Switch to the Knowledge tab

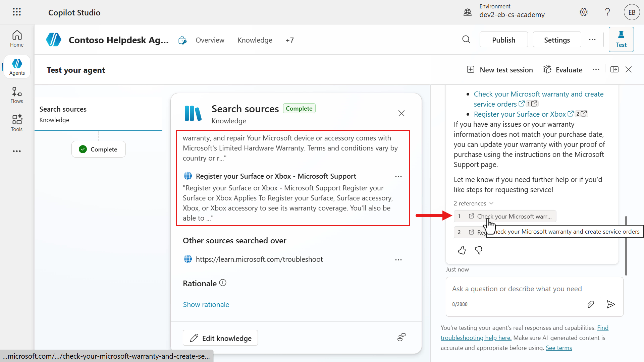coord(255,40)
